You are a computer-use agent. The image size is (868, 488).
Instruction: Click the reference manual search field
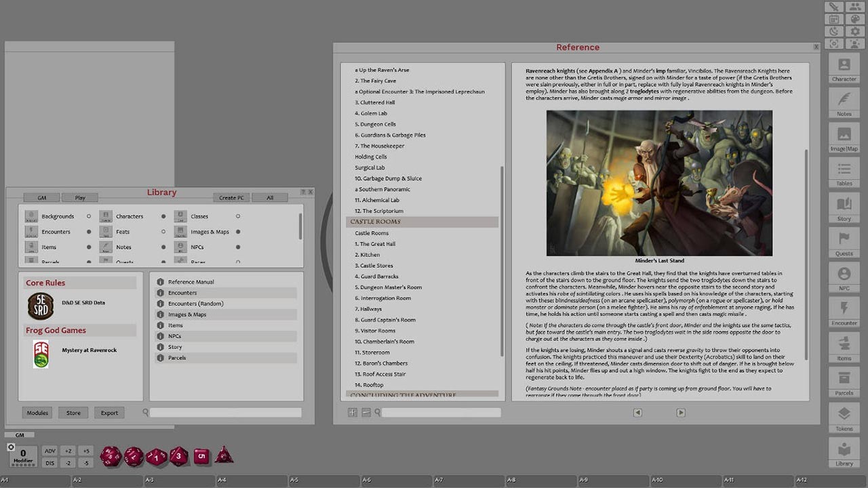click(x=441, y=412)
